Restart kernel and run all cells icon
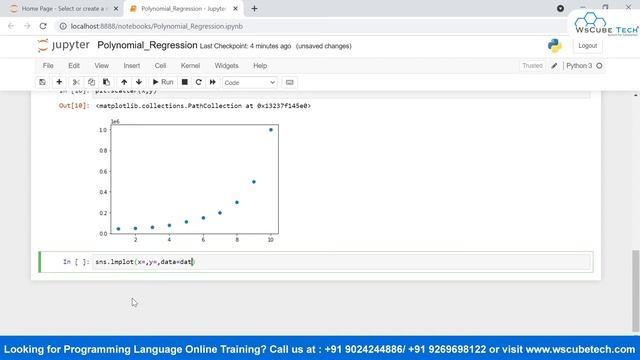 click(213, 82)
